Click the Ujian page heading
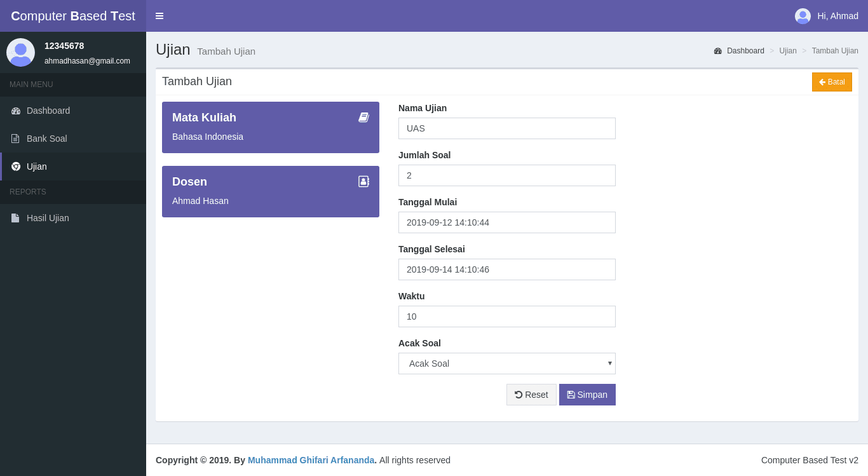 coord(173,50)
